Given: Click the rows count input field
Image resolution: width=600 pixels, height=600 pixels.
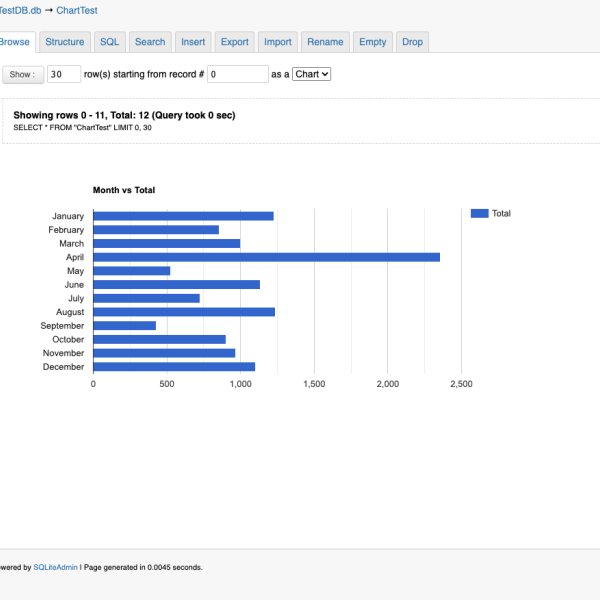Looking at the screenshot, I should pyautogui.click(x=64, y=74).
